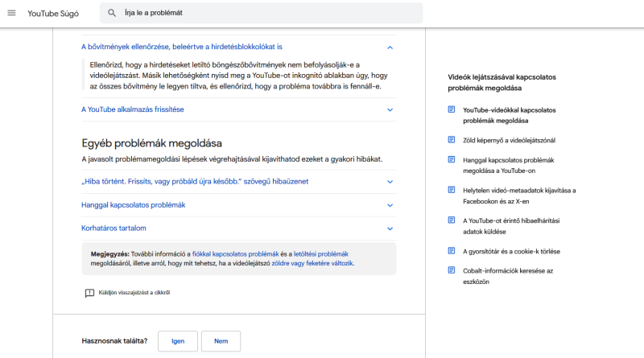This screenshot has width=644, height=358.
Task: Focus the Írja le a problémát search field
Action: point(271,13)
